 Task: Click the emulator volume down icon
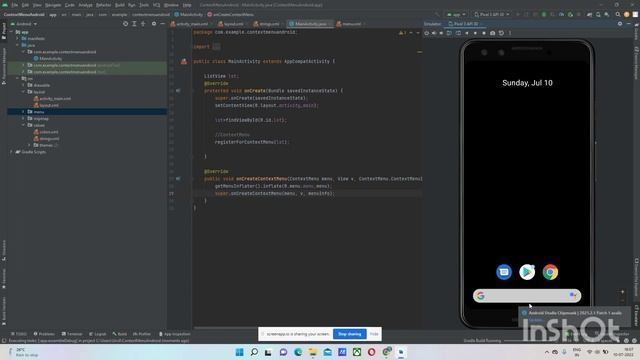(441, 33)
